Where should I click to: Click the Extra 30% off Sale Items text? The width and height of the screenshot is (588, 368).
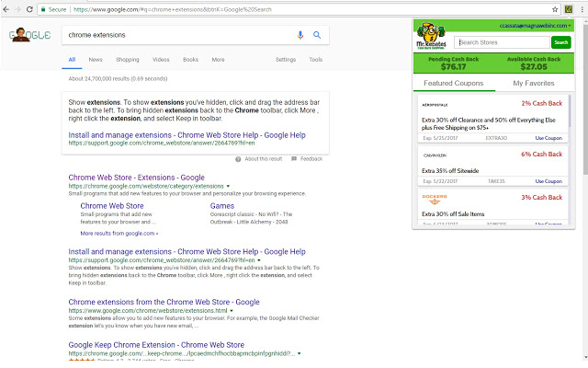[x=453, y=214]
